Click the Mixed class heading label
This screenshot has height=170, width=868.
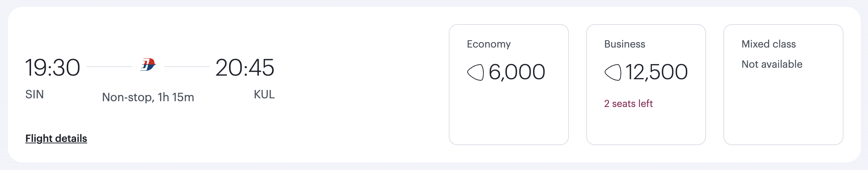pyautogui.click(x=769, y=44)
